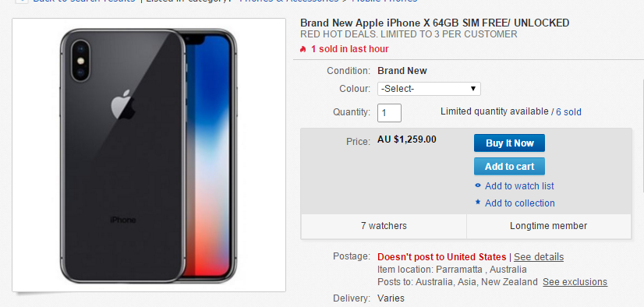The image size is (644, 307).
Task: Click the iPhone X product image
Action: click(x=149, y=155)
